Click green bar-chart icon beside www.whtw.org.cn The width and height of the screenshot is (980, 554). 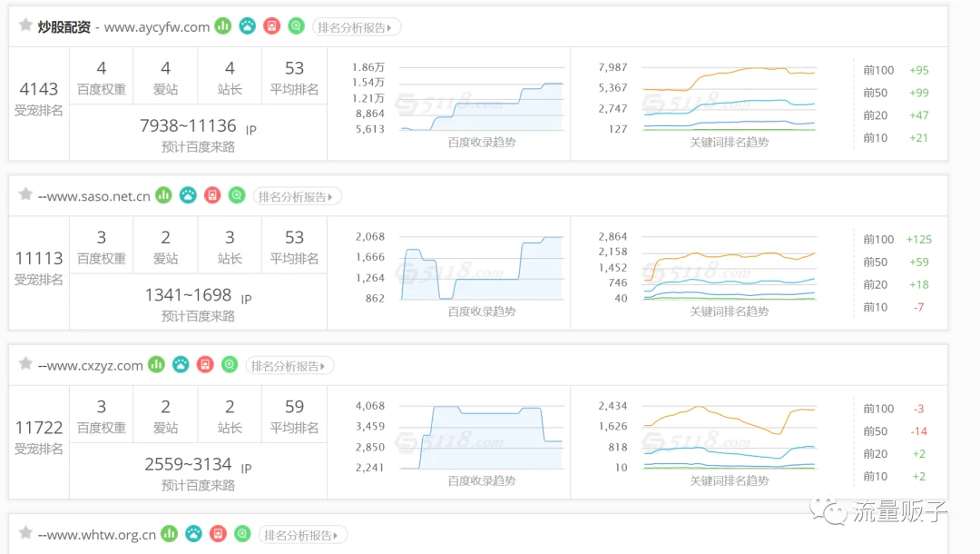pyautogui.click(x=170, y=534)
